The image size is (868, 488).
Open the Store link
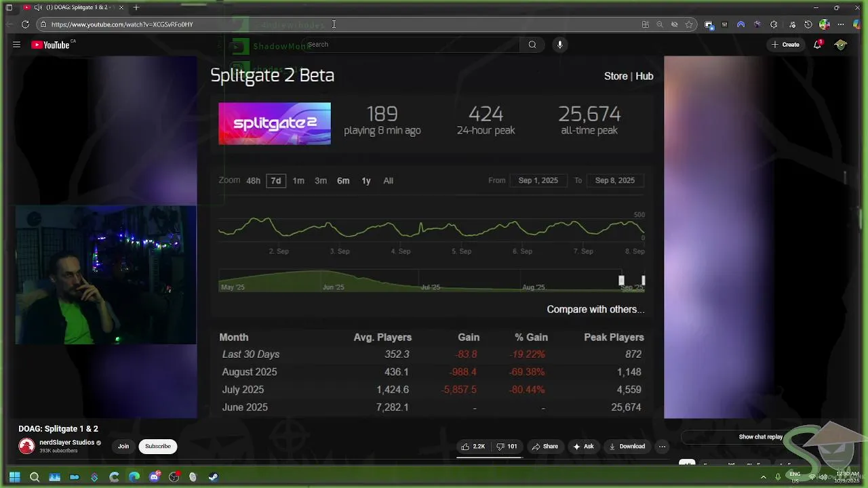[x=616, y=76]
